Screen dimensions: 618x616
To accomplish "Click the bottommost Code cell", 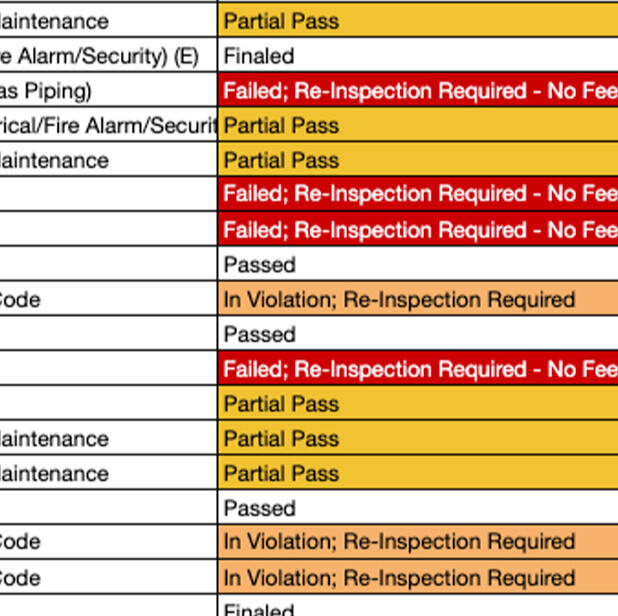I will [x=108, y=577].
